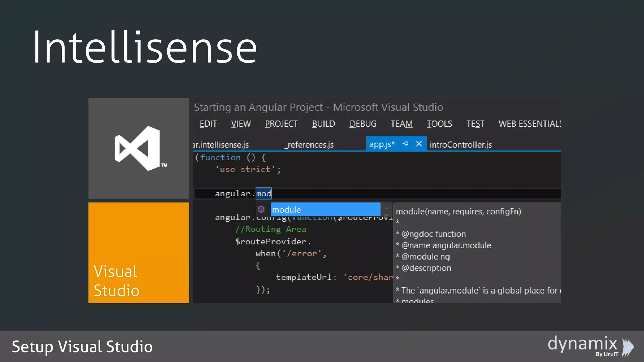Click the Setup Visual Studio footer text

pyautogui.click(x=82, y=347)
